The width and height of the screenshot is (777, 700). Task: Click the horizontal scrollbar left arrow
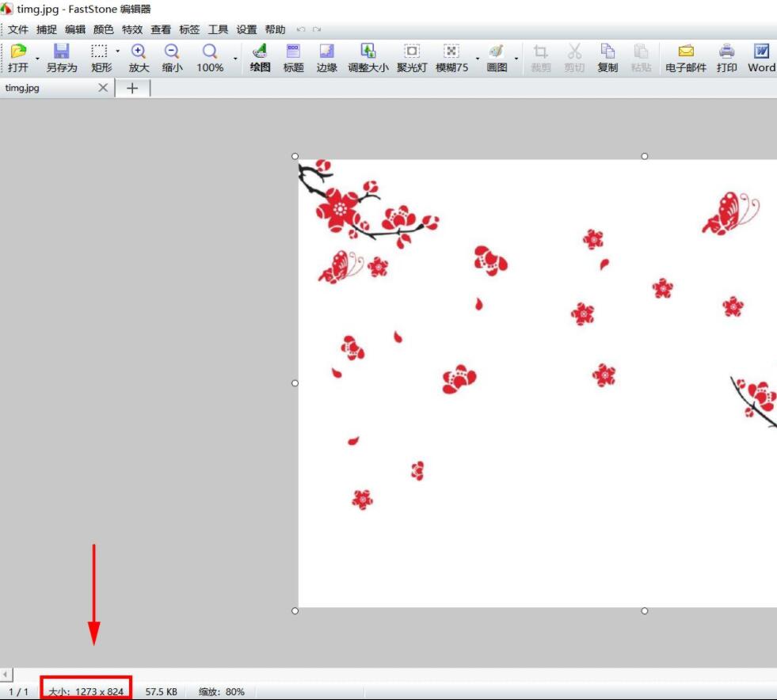(6, 674)
